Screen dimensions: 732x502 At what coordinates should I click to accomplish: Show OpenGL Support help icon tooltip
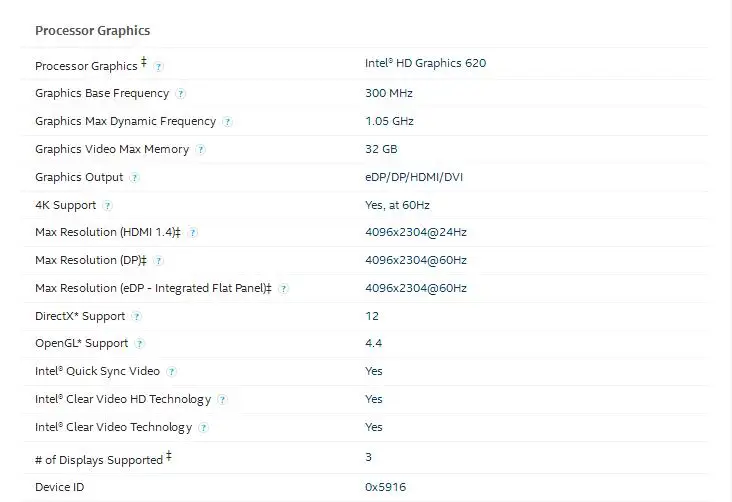(x=139, y=344)
